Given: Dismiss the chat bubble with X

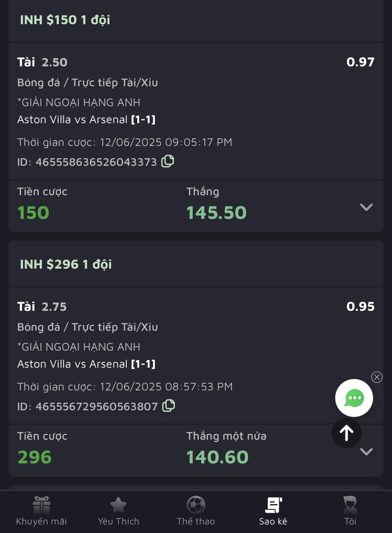Looking at the screenshot, I should click(x=377, y=377).
